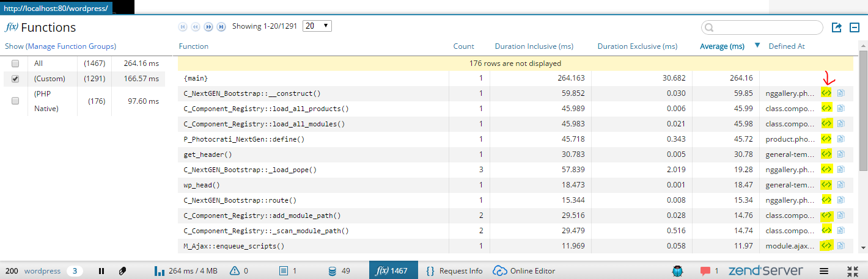Click document icon in wp_head() row
Image resolution: width=868 pixels, height=279 pixels.
pos(840,184)
